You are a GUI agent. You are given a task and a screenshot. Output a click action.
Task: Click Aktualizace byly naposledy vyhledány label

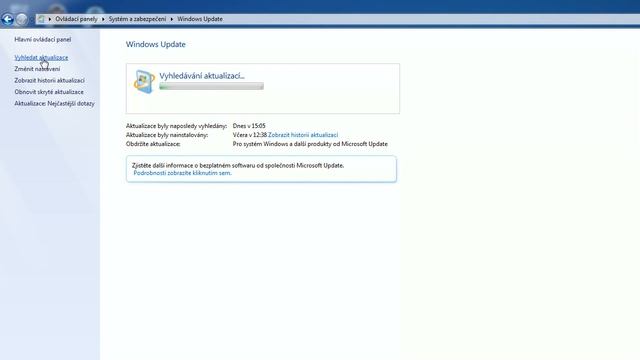click(176, 126)
